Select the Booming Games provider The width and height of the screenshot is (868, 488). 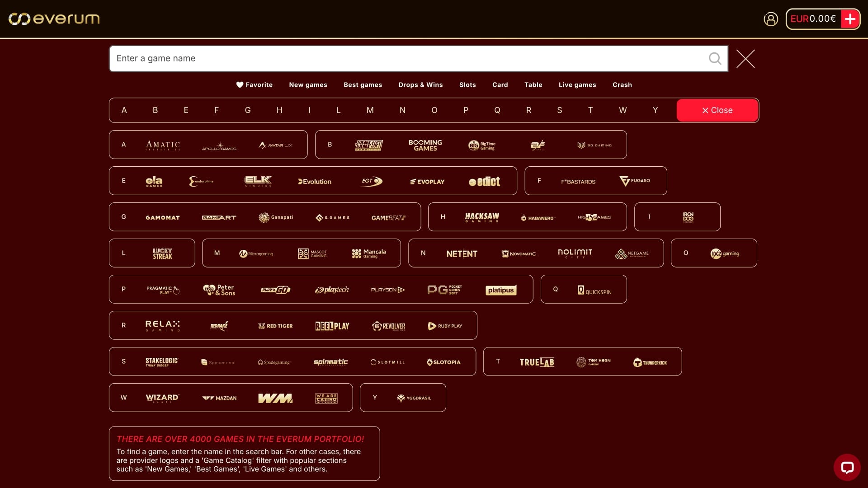pos(425,145)
